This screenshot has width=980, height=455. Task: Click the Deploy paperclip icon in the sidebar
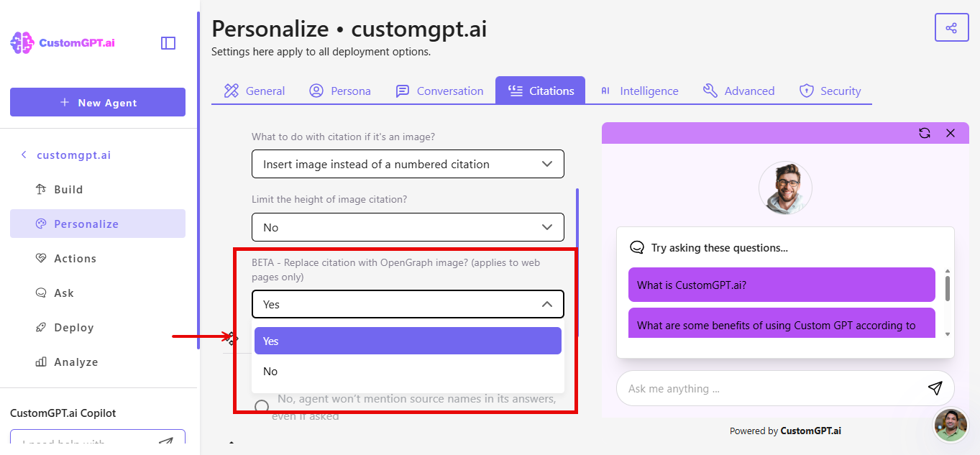click(42, 327)
